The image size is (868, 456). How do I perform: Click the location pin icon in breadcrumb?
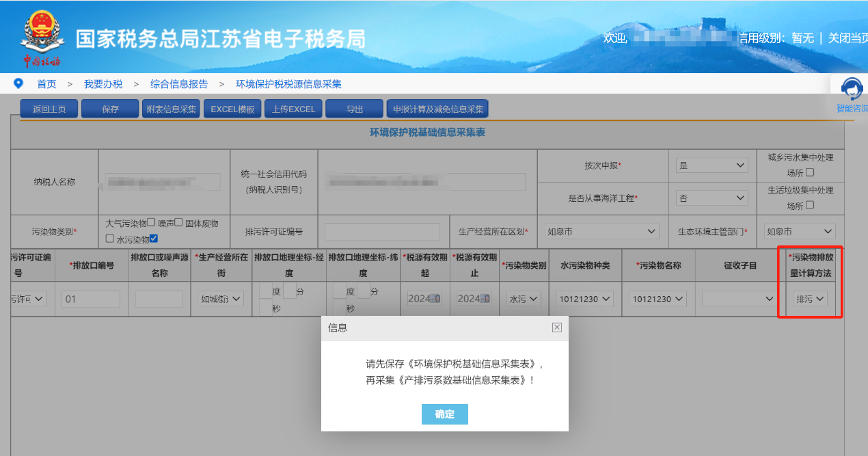[18, 83]
